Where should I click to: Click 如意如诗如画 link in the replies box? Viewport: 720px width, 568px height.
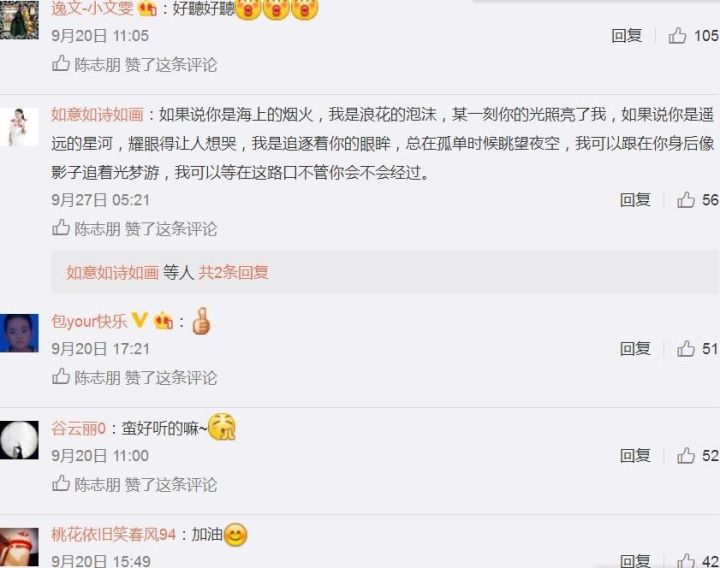pos(112,272)
